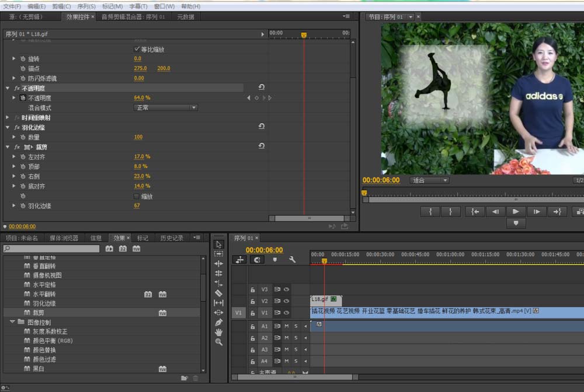Click the Selection arrow tool
This screenshot has height=392, width=584.
[219, 244]
